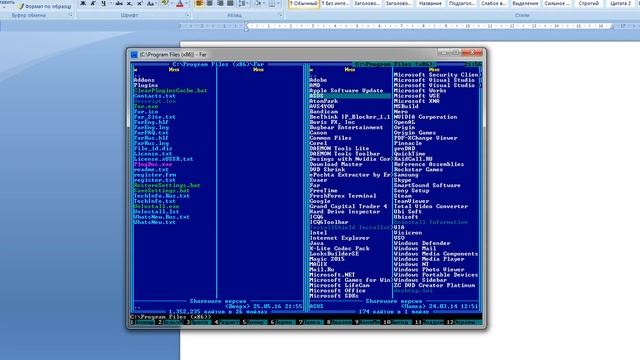Open the Change Case (Aa) control

tap(151, 3)
